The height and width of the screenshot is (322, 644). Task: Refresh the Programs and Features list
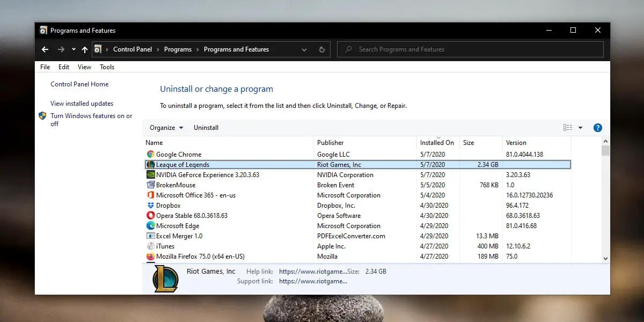[x=322, y=49]
